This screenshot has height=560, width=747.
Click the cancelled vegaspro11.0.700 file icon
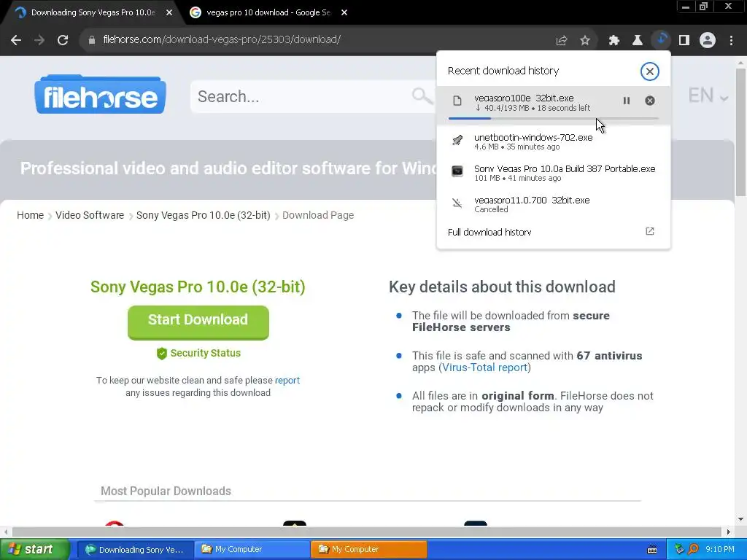[457, 203]
